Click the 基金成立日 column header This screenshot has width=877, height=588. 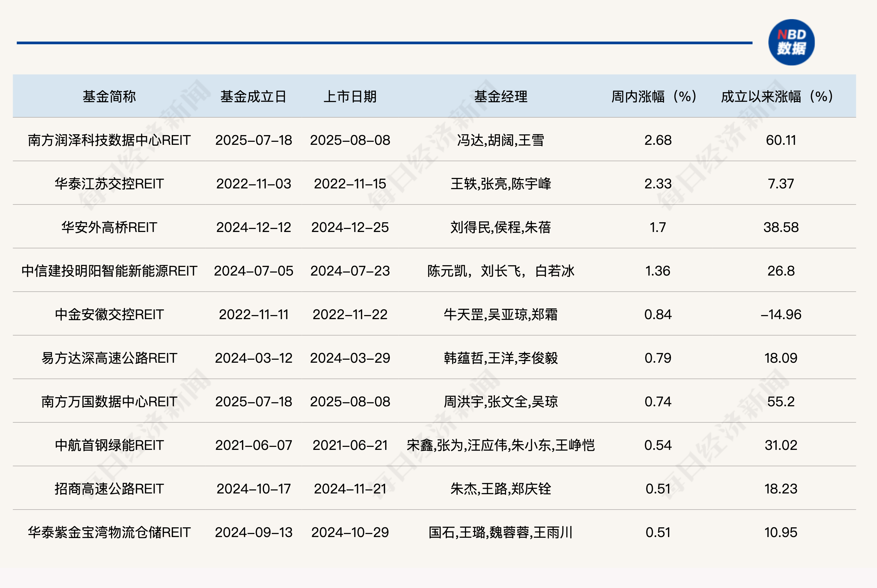253,96
